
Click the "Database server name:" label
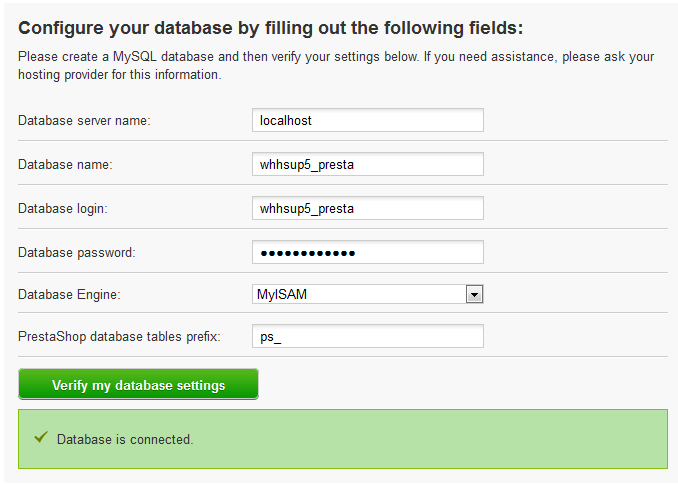tap(84, 121)
